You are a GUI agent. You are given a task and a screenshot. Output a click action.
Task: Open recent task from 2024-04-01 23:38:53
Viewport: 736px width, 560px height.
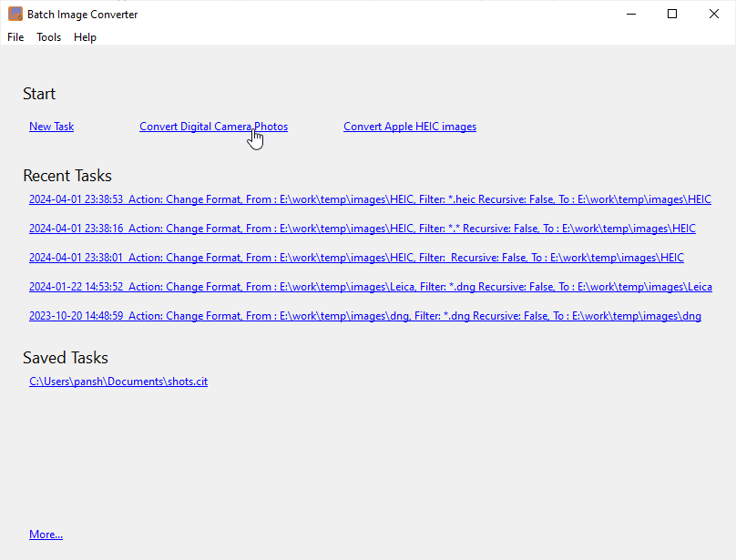coord(369,199)
